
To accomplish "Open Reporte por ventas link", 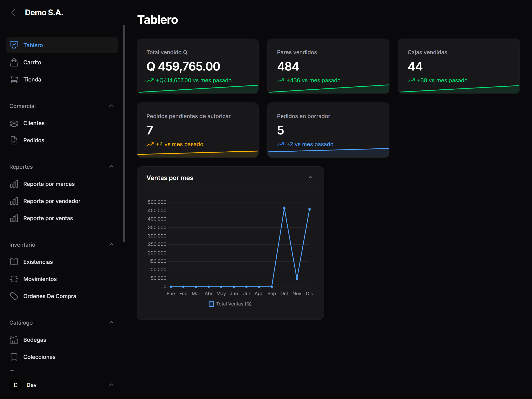I will coord(48,218).
